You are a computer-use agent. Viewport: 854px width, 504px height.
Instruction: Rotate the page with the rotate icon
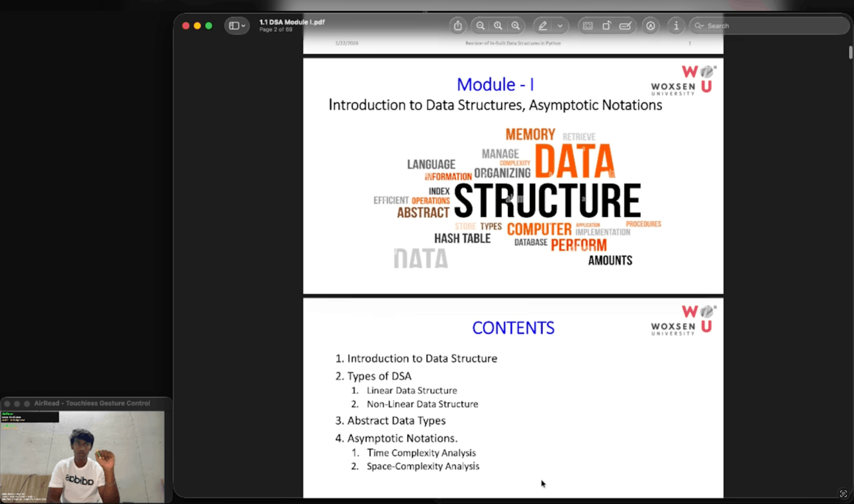(x=606, y=26)
